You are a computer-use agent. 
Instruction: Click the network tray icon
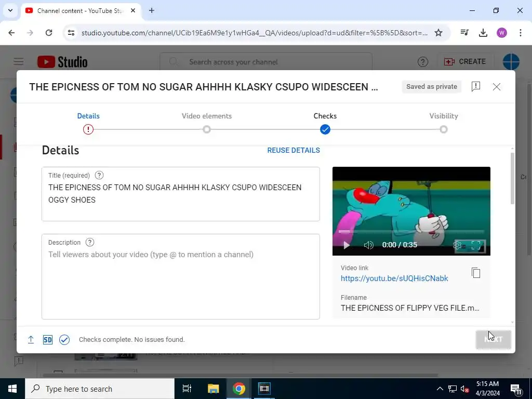453,389
